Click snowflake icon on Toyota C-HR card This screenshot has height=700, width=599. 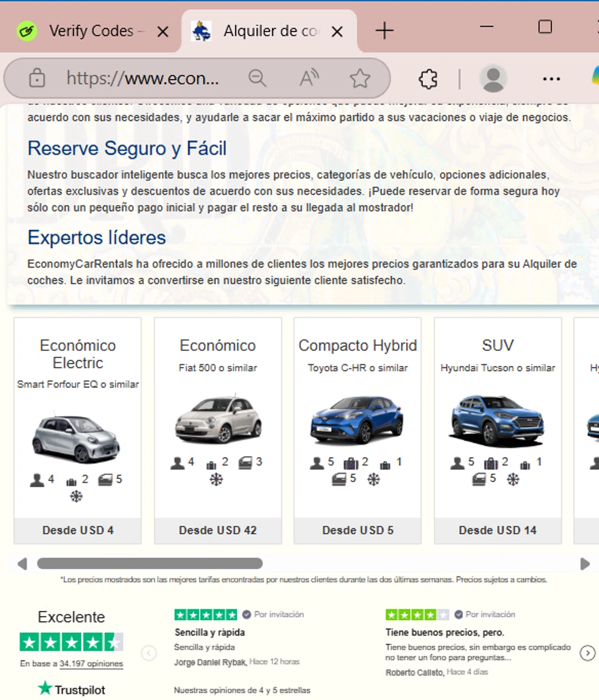373,479
